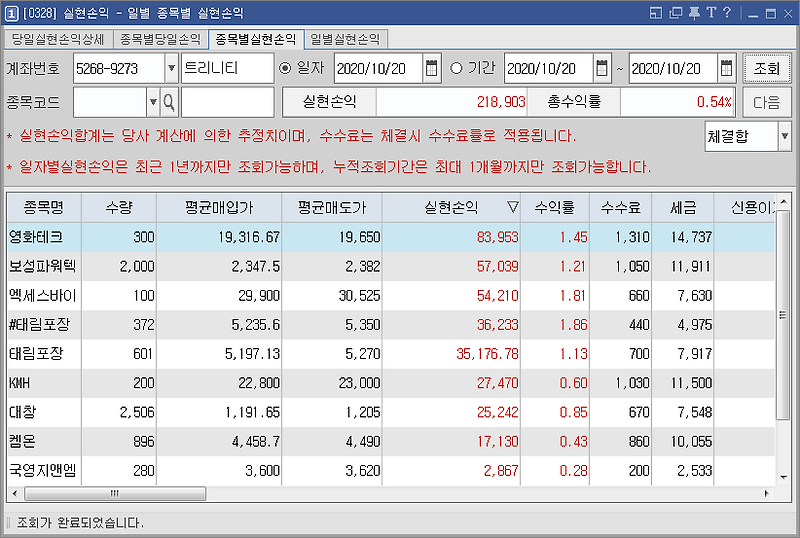The height and width of the screenshot is (538, 800).
Task: Select the 일자 radio button
Action: [285, 68]
